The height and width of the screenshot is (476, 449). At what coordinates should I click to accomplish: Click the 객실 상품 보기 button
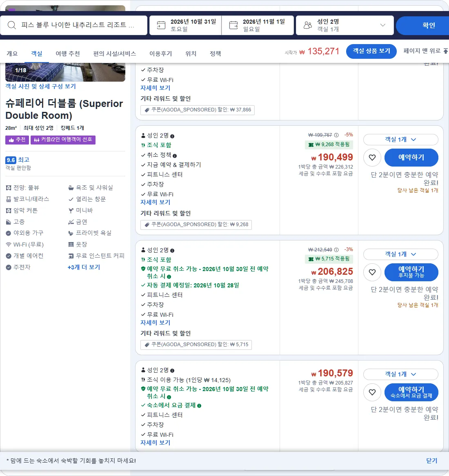pos(371,51)
